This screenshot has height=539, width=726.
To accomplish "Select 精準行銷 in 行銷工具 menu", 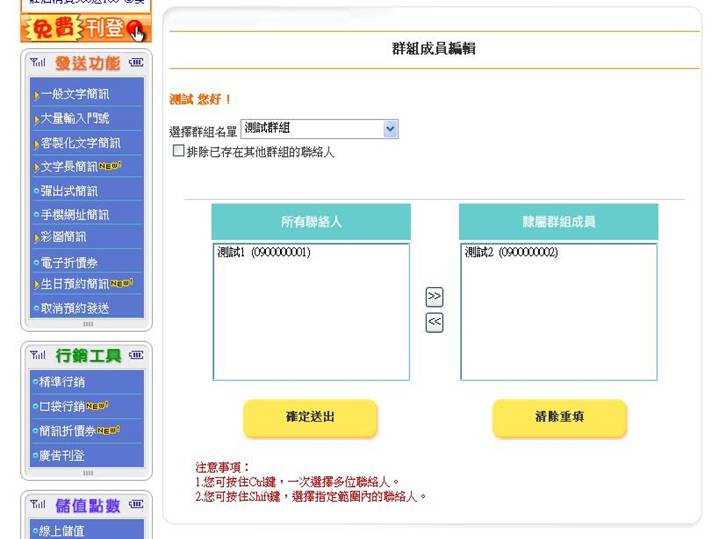I will (63, 382).
